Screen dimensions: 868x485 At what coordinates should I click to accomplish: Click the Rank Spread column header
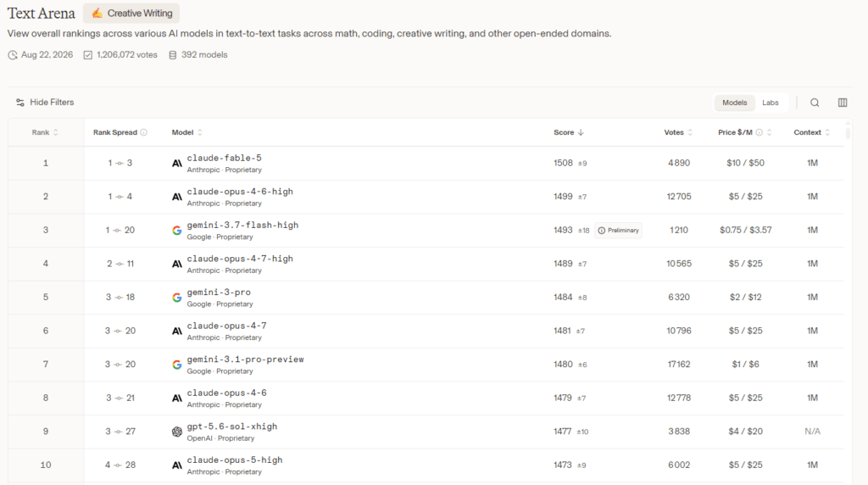click(x=115, y=132)
